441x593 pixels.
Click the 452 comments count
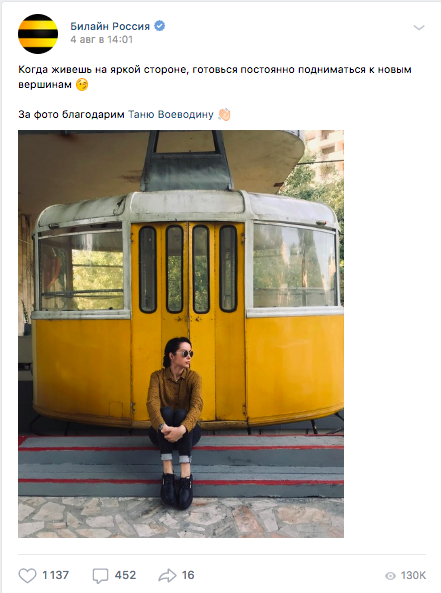click(125, 575)
